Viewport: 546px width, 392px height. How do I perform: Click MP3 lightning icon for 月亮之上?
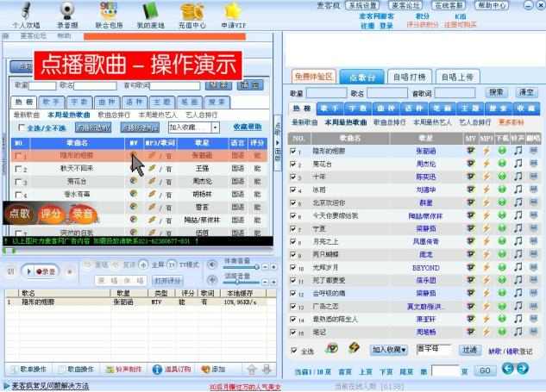coord(486,241)
